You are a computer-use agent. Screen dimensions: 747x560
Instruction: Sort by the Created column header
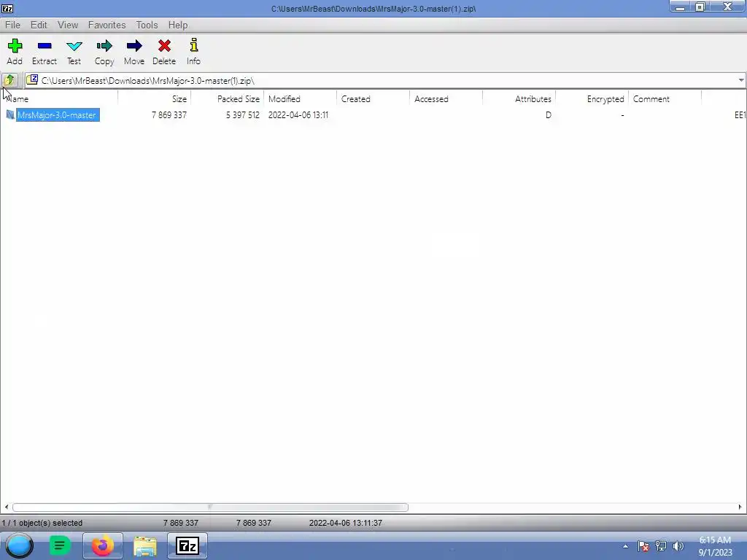tap(373, 98)
